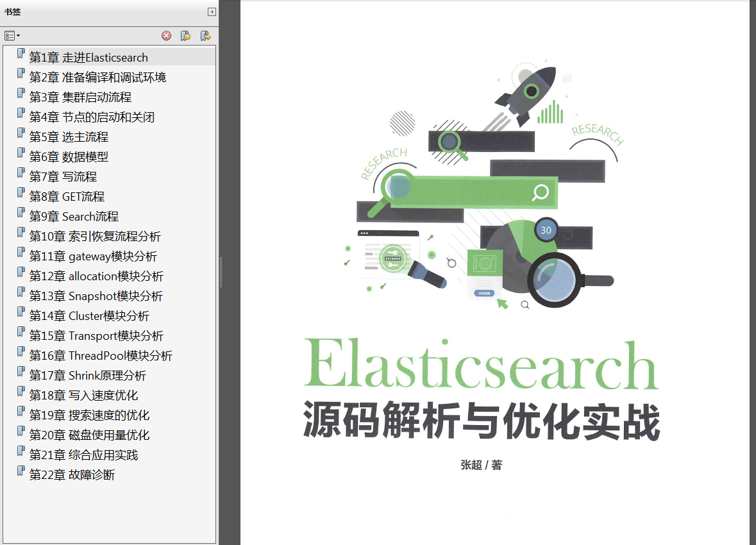Click the bookmark icon beside 第13章
The height and width of the screenshot is (545, 756).
click(21, 292)
